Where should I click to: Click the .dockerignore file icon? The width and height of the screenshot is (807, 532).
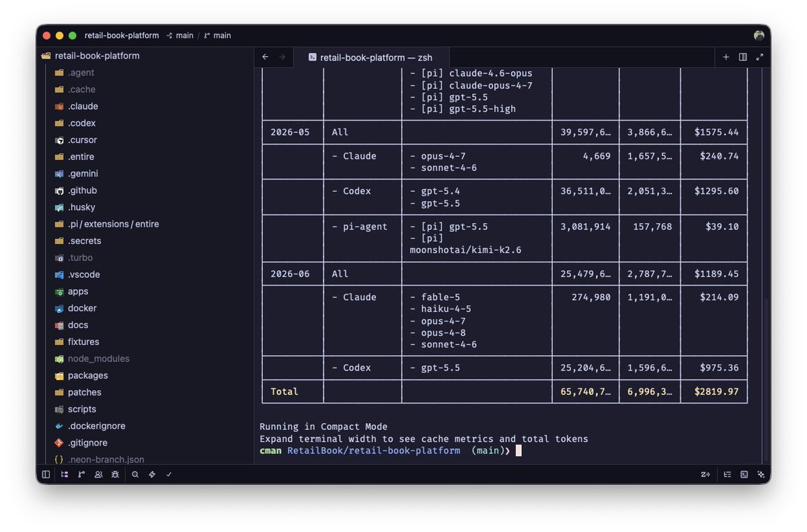coord(59,426)
